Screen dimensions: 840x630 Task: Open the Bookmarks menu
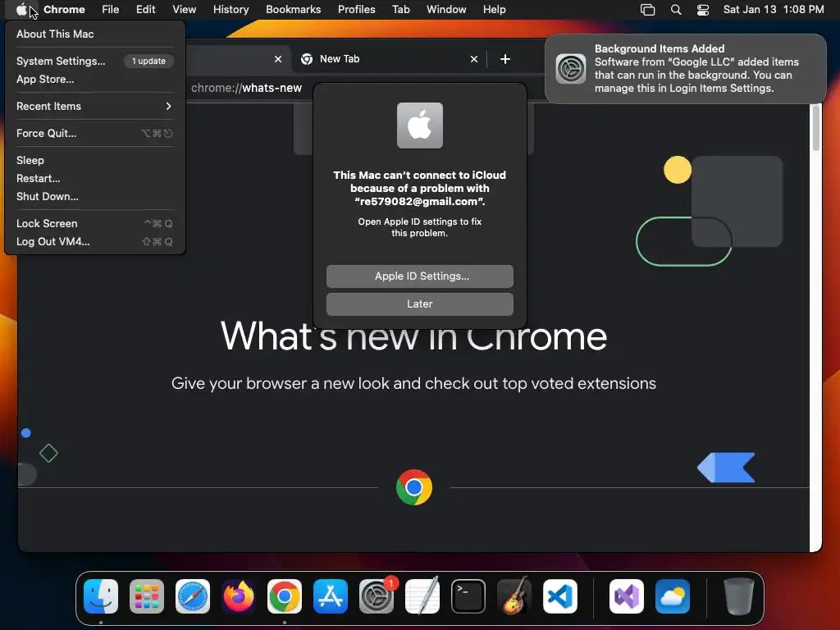point(293,10)
